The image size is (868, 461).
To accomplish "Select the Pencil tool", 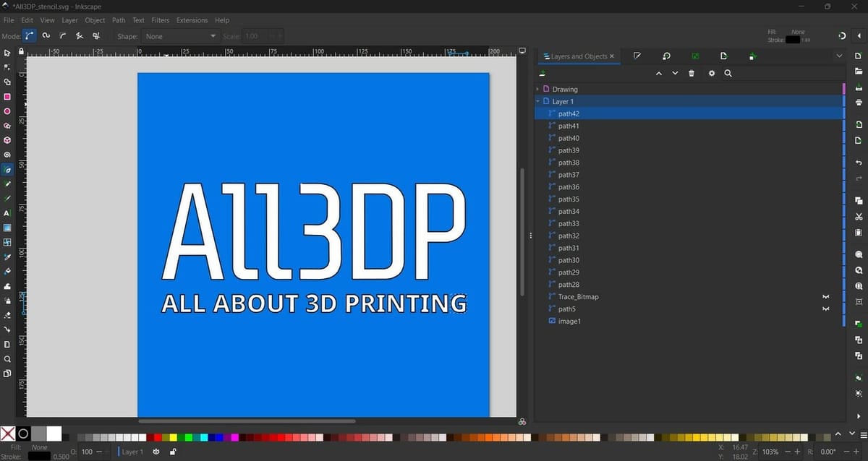I will pyautogui.click(x=7, y=184).
